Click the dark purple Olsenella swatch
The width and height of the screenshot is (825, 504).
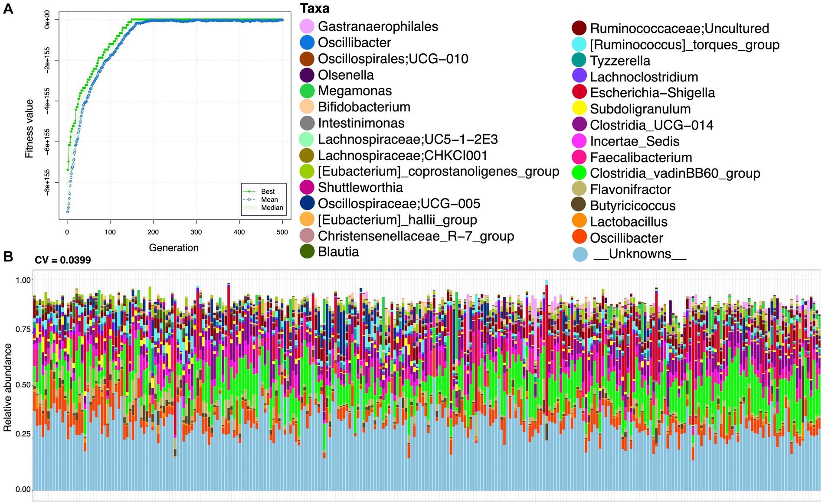(307, 75)
